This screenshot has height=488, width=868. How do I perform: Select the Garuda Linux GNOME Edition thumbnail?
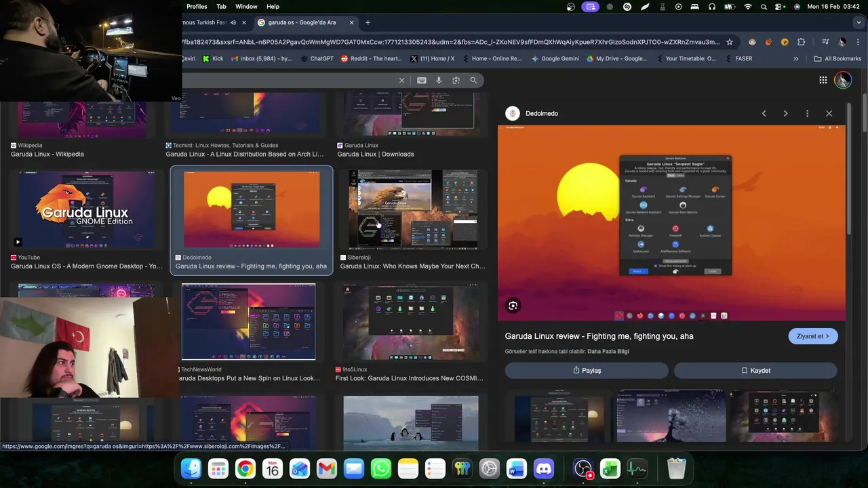coord(86,209)
